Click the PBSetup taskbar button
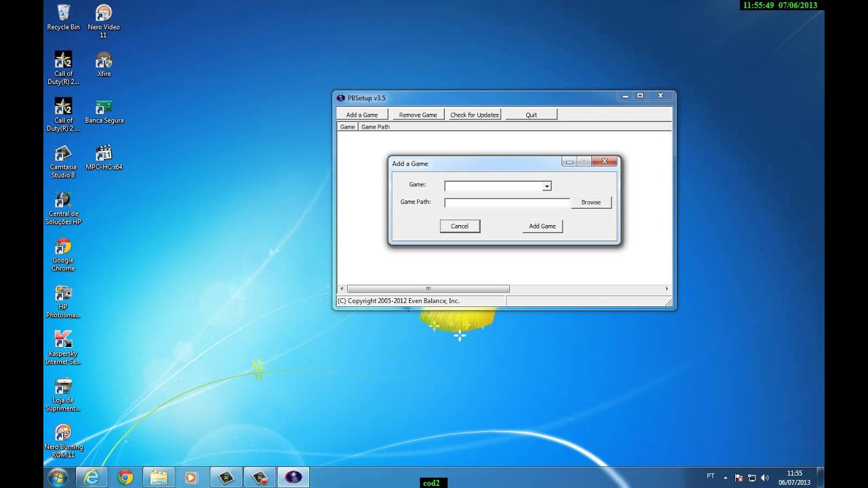 (293, 477)
